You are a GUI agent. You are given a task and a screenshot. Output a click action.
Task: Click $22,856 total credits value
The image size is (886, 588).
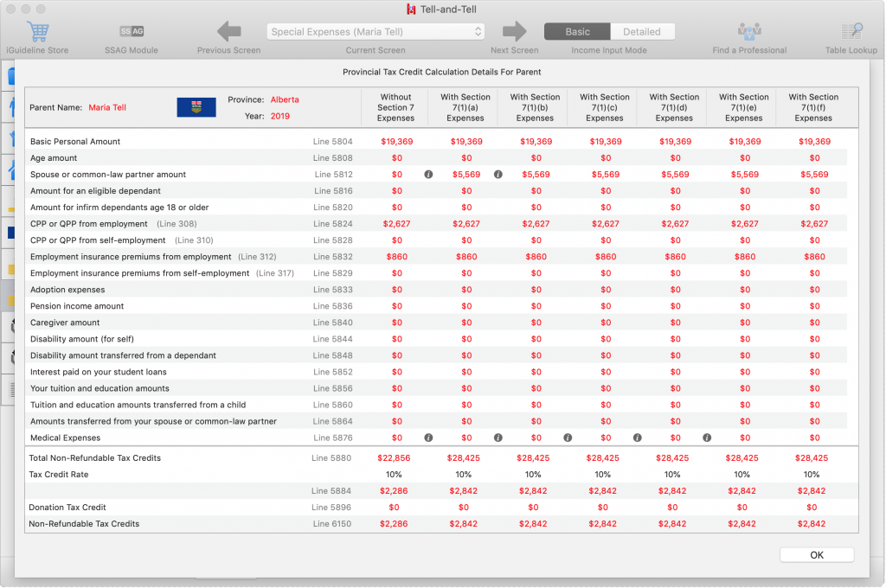tap(394, 458)
